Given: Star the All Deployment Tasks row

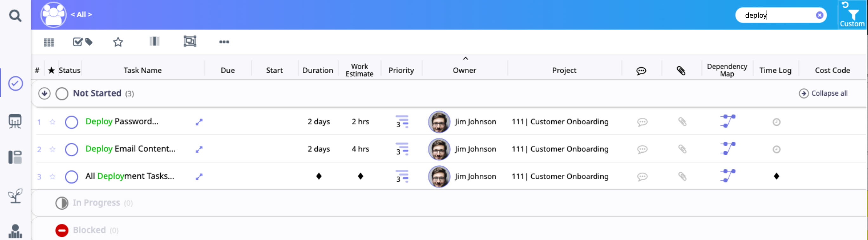Looking at the screenshot, I should click(x=53, y=177).
